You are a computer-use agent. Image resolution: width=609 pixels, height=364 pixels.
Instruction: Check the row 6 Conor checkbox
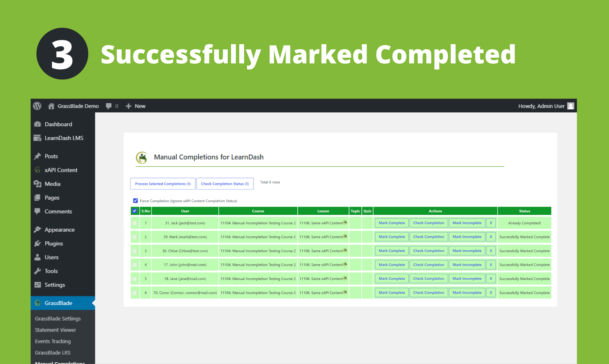pyautogui.click(x=135, y=293)
